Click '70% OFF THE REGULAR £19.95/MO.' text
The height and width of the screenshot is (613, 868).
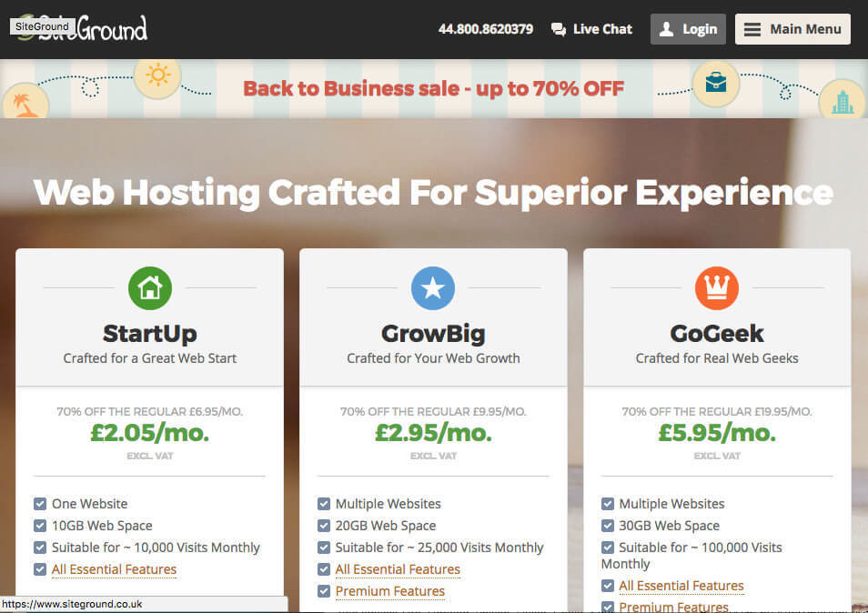tap(717, 412)
